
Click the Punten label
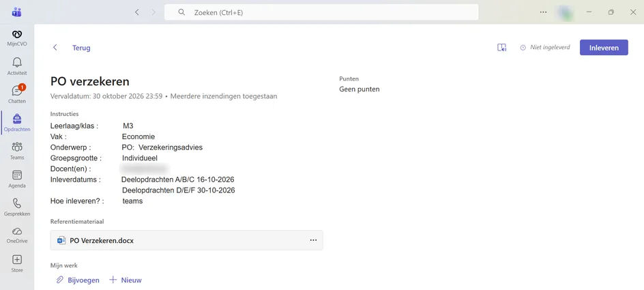[x=349, y=78]
